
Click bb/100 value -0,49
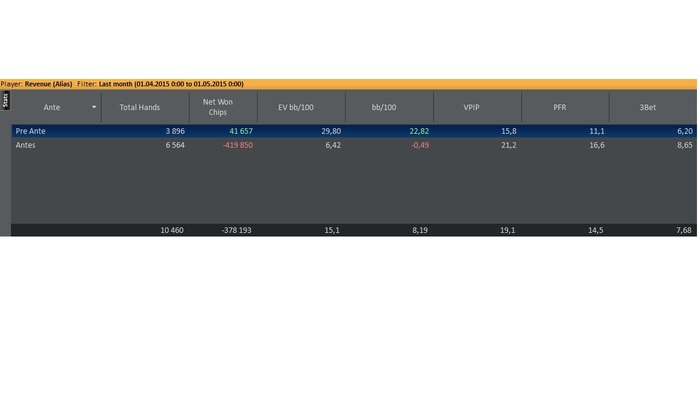tap(420, 145)
